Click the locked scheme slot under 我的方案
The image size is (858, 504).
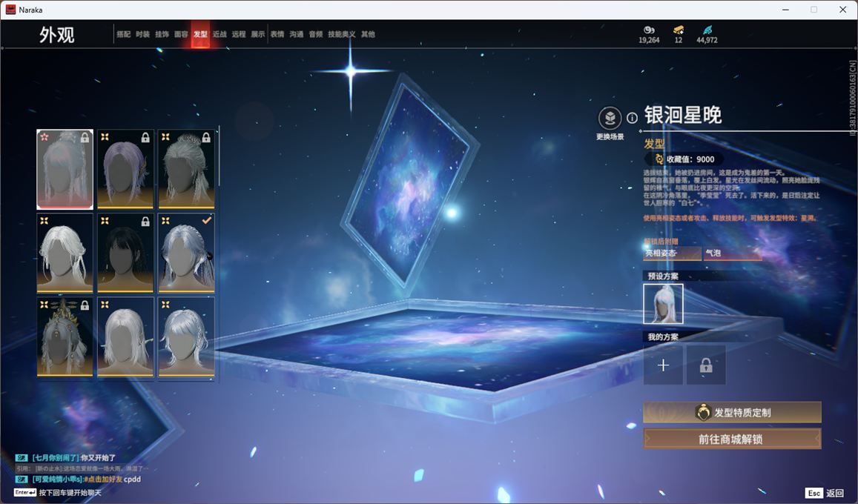point(706,365)
